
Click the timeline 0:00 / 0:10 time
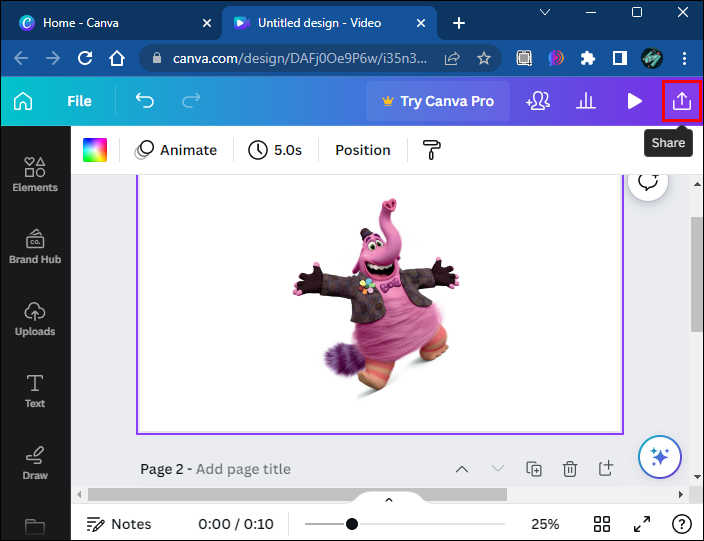[236, 524]
